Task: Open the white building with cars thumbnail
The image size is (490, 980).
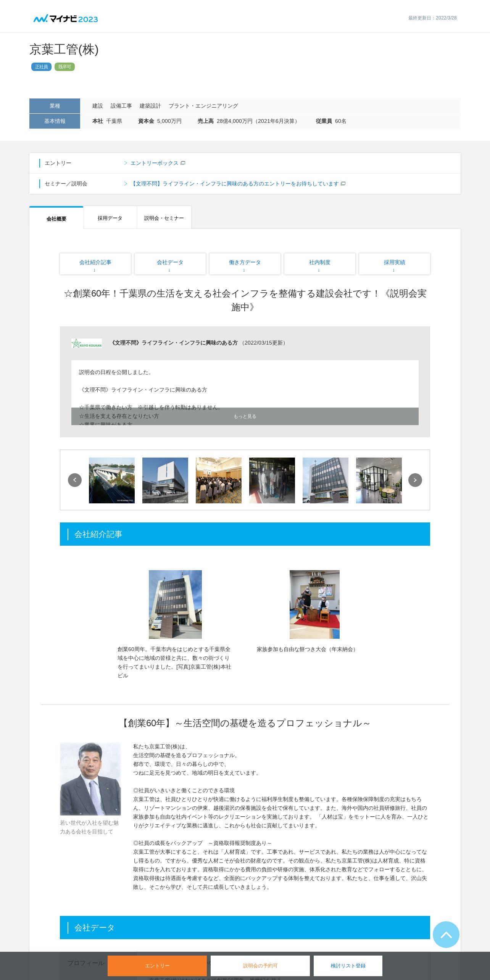Action: 165,480
